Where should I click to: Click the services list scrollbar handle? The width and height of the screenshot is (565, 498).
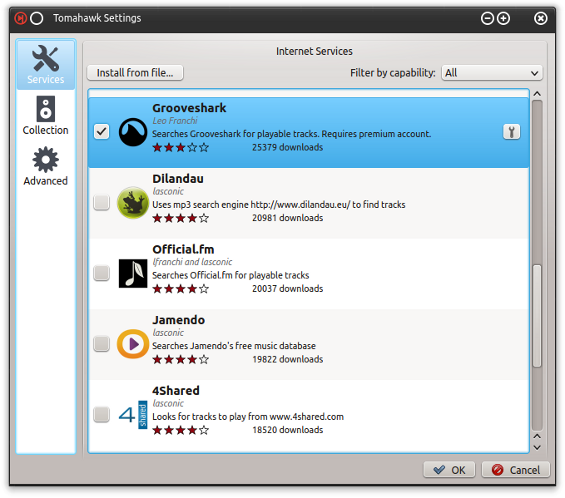pyautogui.click(x=537, y=316)
